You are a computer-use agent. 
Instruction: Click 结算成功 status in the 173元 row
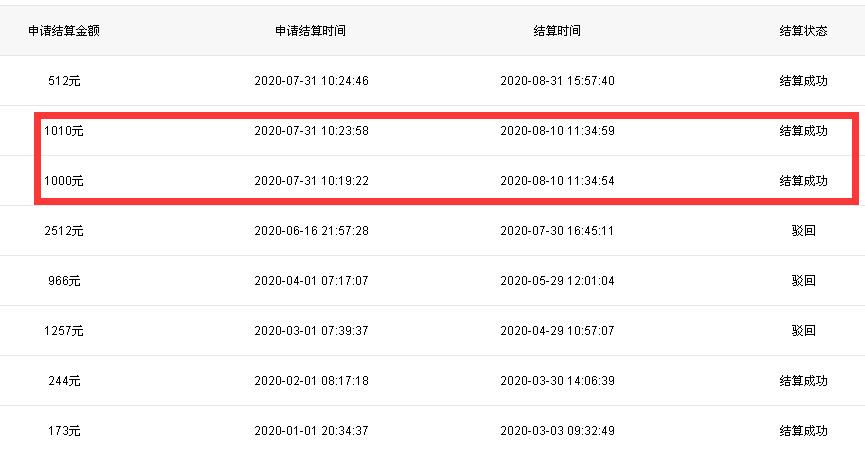803,430
